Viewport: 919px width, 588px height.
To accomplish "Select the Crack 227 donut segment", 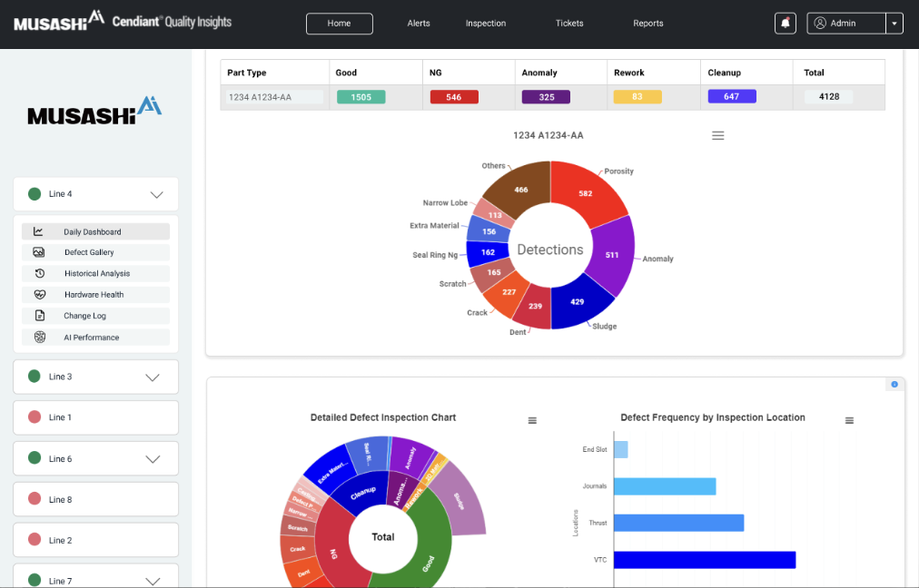I will click(x=507, y=293).
